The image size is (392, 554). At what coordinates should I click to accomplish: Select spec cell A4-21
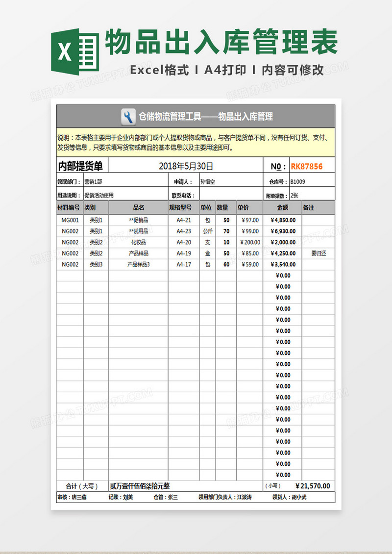pyautogui.click(x=184, y=220)
